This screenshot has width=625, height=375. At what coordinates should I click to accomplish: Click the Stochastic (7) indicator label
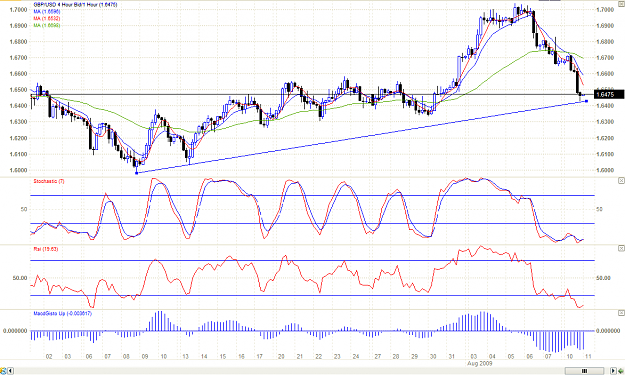click(49, 181)
